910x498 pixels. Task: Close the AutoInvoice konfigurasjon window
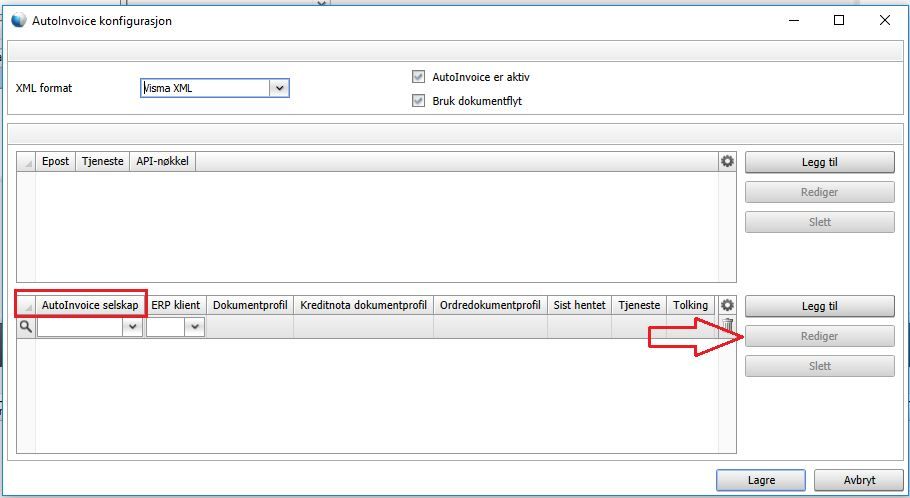tap(884, 20)
